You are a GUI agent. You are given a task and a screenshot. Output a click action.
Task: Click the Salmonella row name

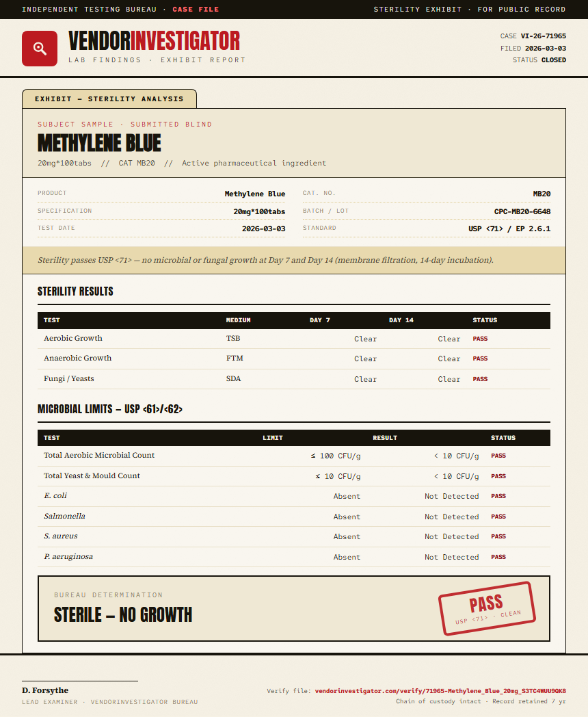click(64, 517)
